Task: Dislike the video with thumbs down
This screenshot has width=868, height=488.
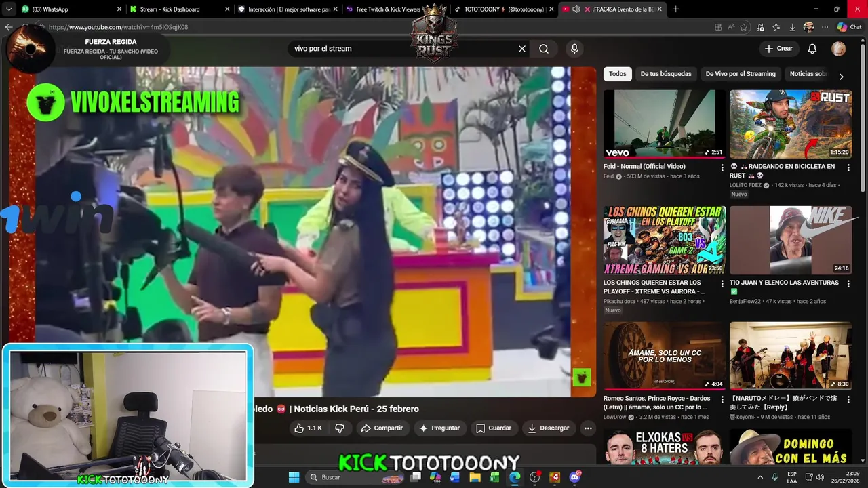Action: [340, 428]
